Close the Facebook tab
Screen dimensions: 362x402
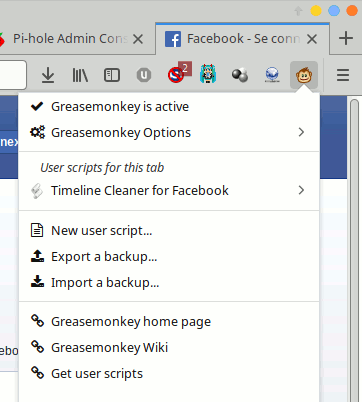[x=312, y=39]
